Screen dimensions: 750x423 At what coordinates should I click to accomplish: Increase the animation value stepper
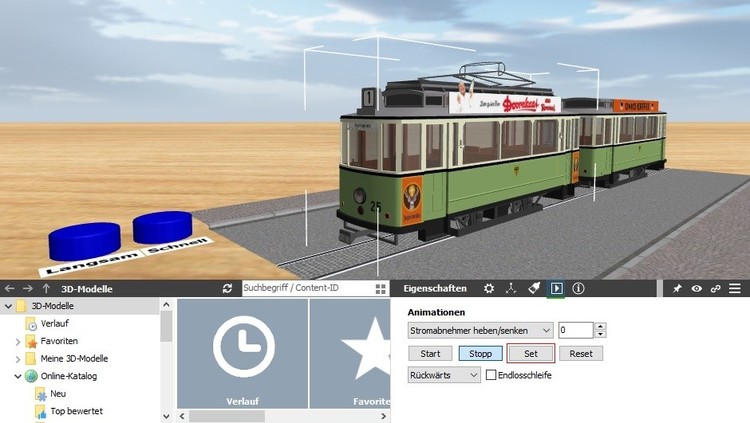tap(601, 326)
